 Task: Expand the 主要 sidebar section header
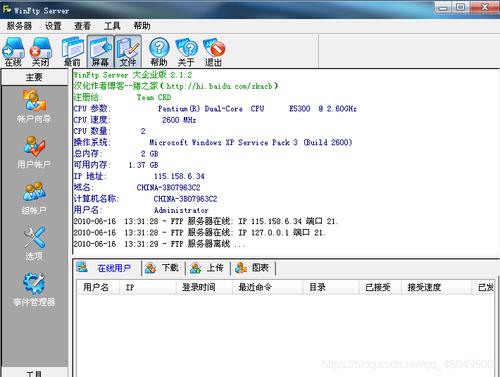tap(34, 77)
